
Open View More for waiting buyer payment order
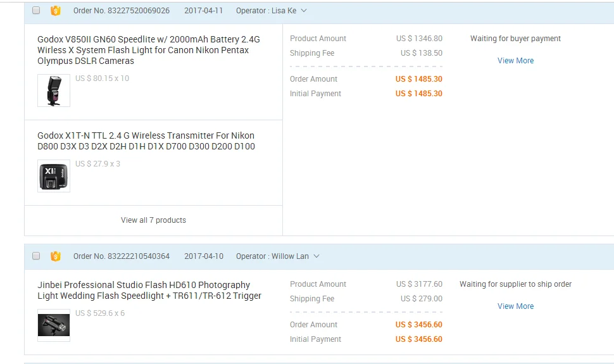[x=515, y=61]
